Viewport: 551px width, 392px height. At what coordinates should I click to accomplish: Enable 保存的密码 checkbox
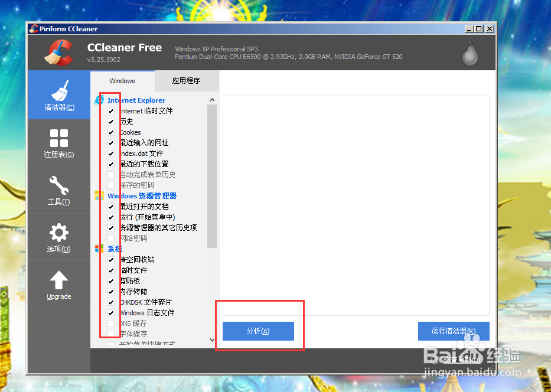[x=111, y=185]
